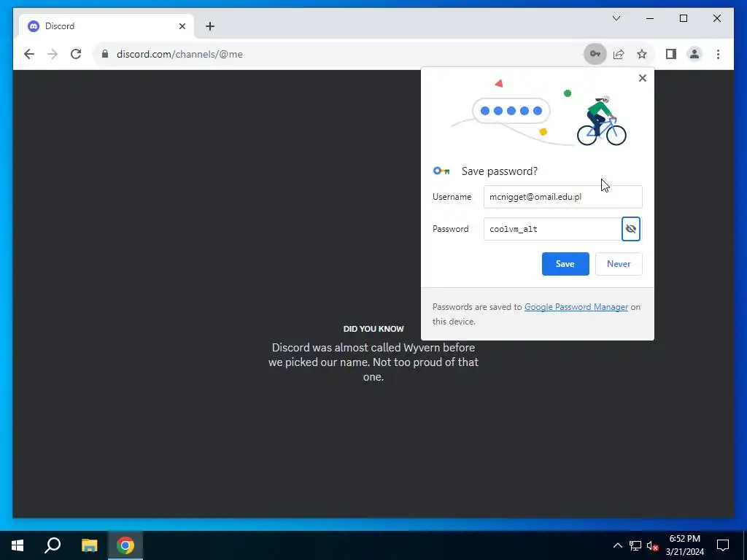Image resolution: width=747 pixels, height=560 pixels.
Task: Open the Windows Start menu
Action: click(18, 545)
